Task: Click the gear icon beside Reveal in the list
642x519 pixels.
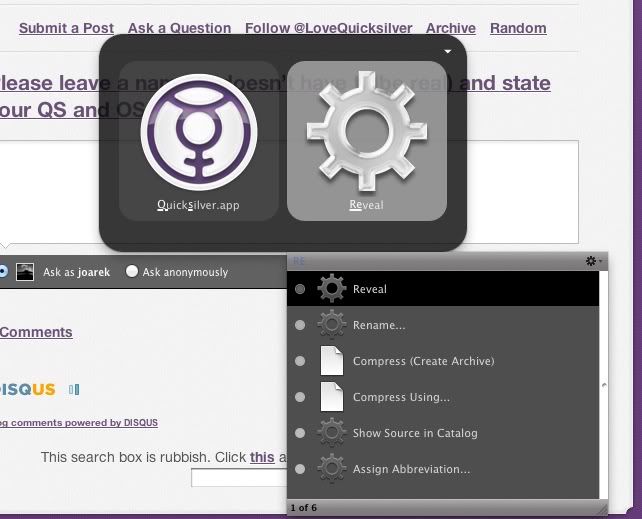Action: 331,289
